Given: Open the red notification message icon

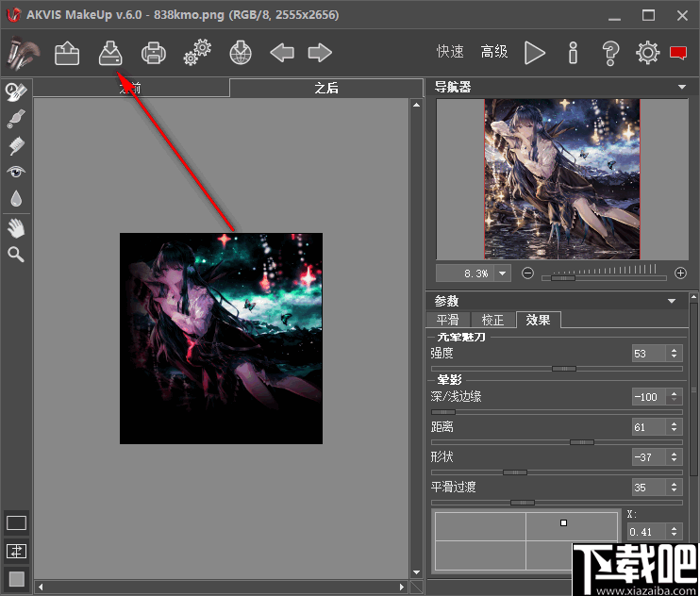Looking at the screenshot, I should 678,53.
